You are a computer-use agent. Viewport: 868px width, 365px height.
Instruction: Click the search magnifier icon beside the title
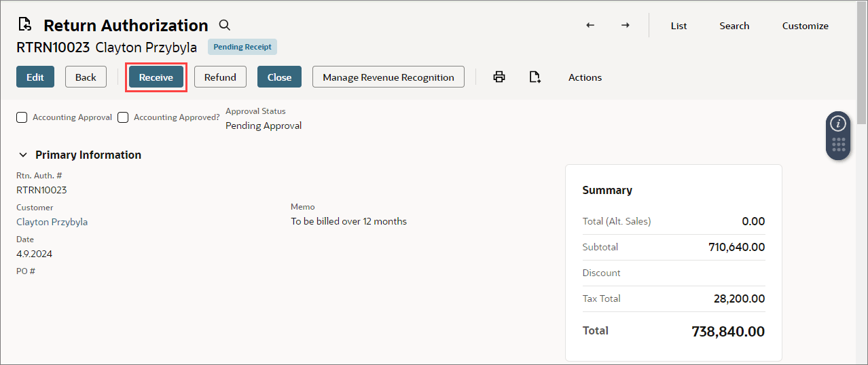[x=225, y=25]
